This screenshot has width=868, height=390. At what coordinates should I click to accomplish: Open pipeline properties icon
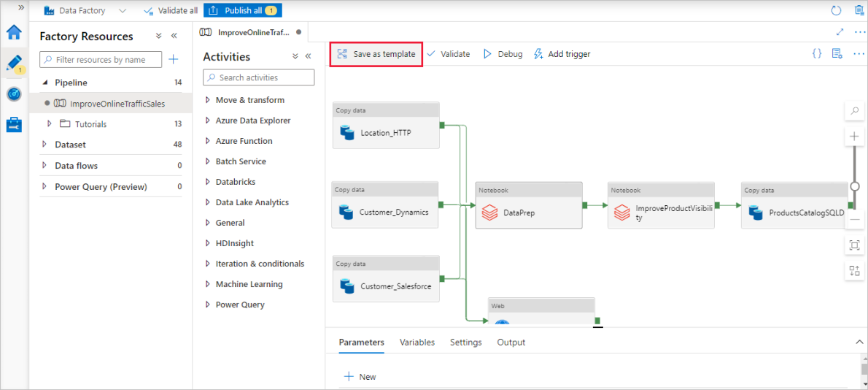tap(837, 54)
